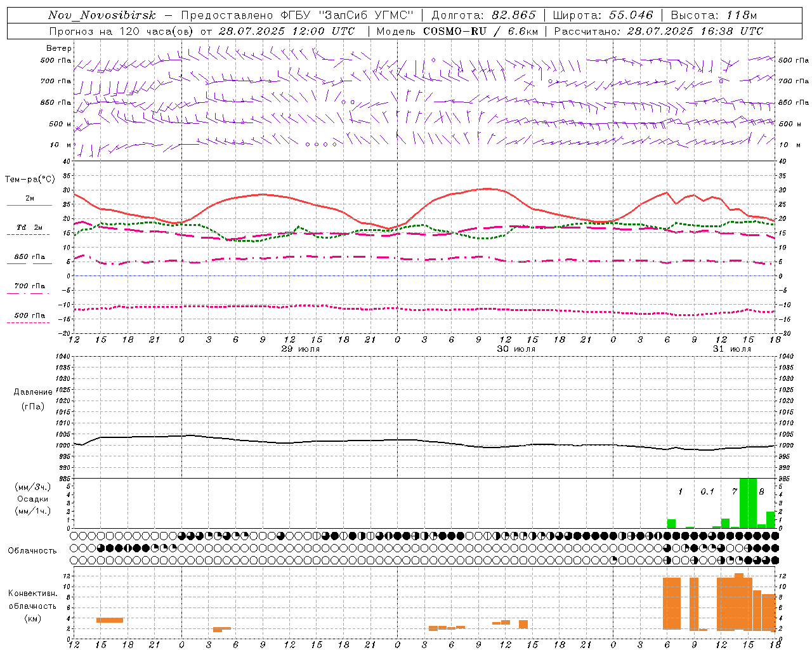Click the Долгота: 82.865 value
The height and width of the screenshot is (650, 812).
pyautogui.click(x=484, y=15)
